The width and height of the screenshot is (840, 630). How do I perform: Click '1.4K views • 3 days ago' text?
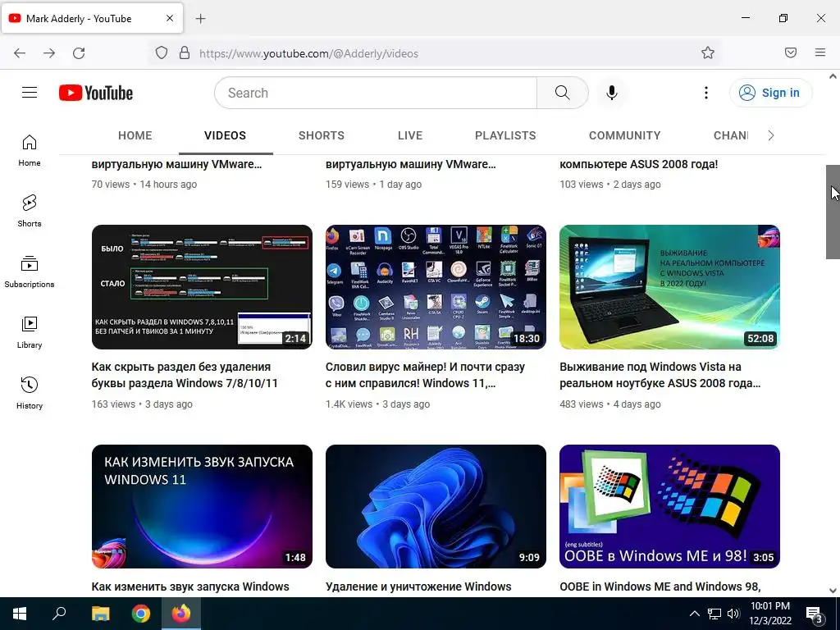377,404
